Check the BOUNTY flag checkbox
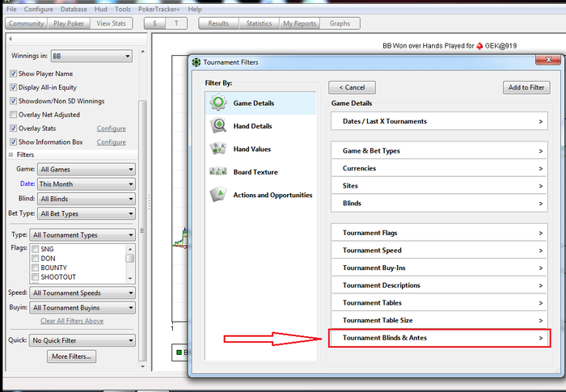The image size is (566, 392). click(x=36, y=268)
